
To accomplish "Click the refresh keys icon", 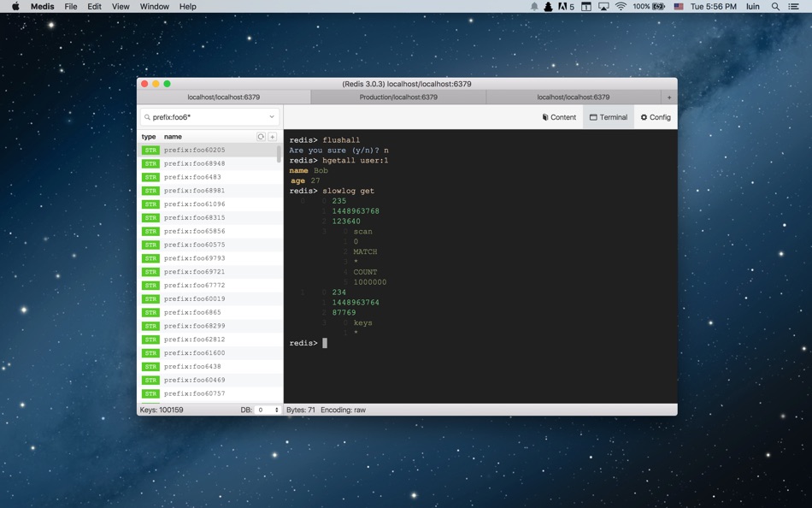I will pyautogui.click(x=261, y=137).
